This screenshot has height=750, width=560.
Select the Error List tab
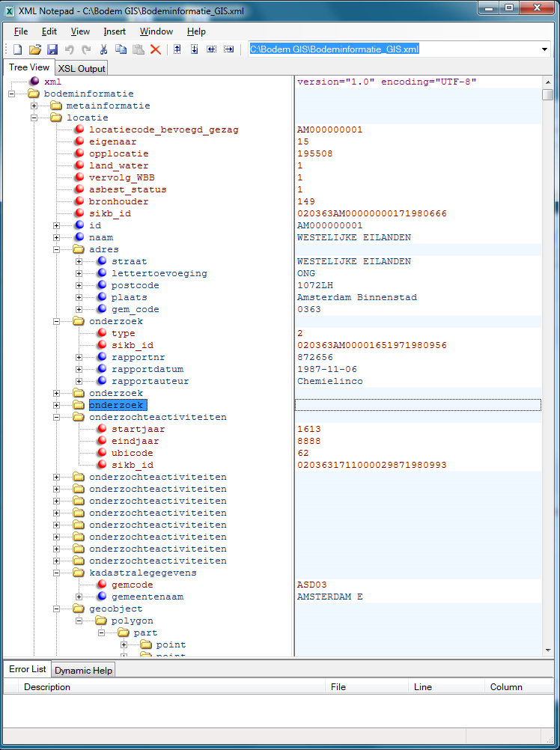coord(27,669)
